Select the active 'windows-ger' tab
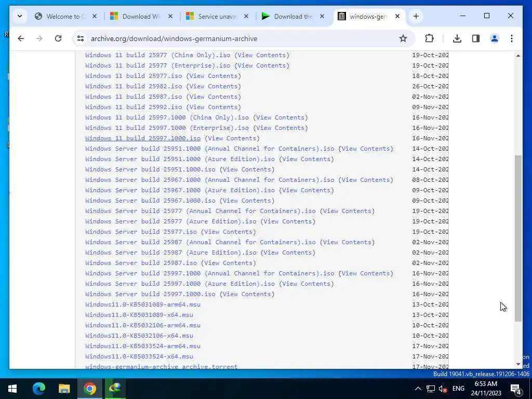Image resolution: width=532 pixels, height=399 pixels. 368,16
